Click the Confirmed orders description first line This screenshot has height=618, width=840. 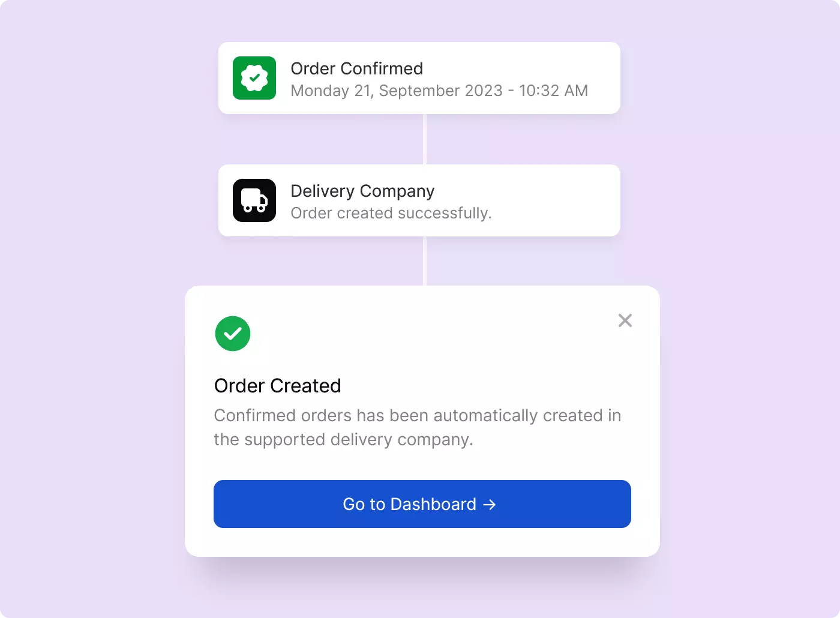click(x=418, y=415)
